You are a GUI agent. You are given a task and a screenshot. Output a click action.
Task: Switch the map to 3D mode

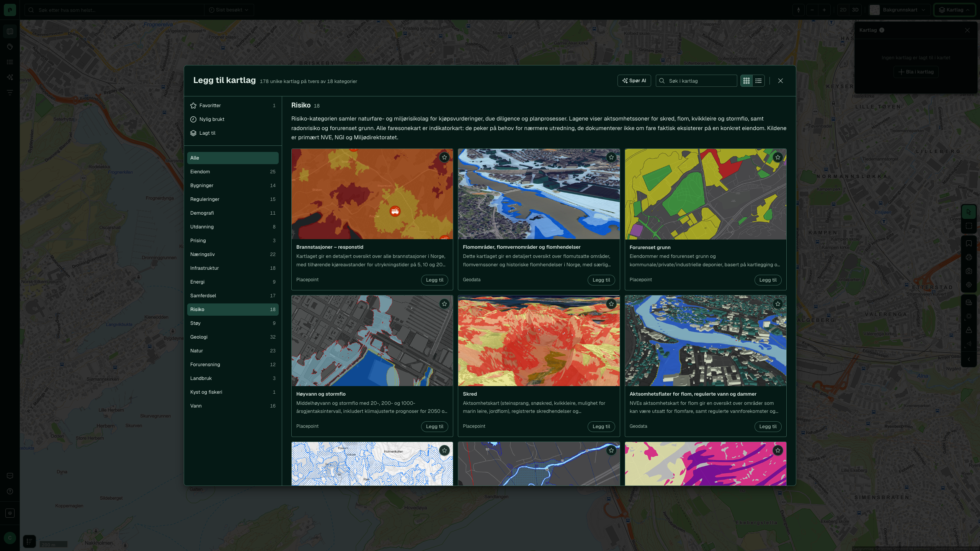pos(855,10)
